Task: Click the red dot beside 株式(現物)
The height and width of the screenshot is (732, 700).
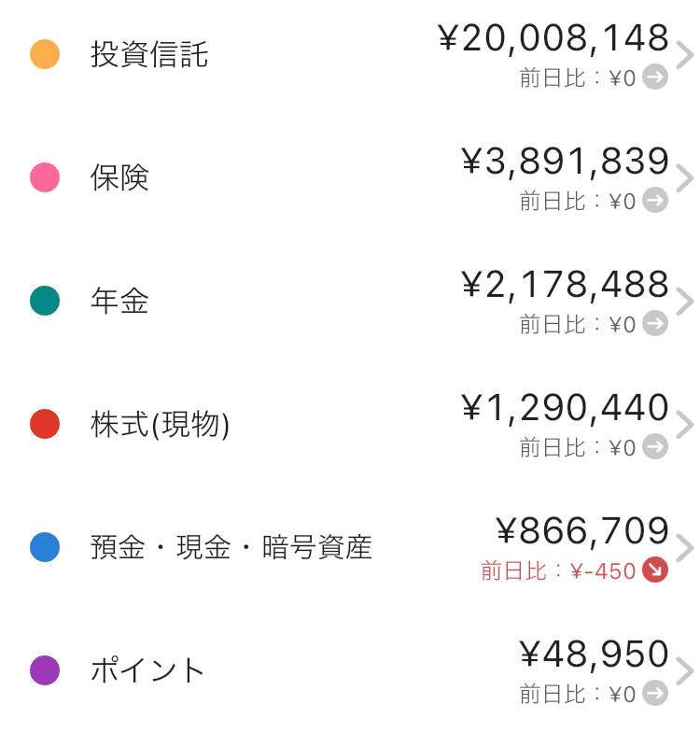Action: point(45,424)
